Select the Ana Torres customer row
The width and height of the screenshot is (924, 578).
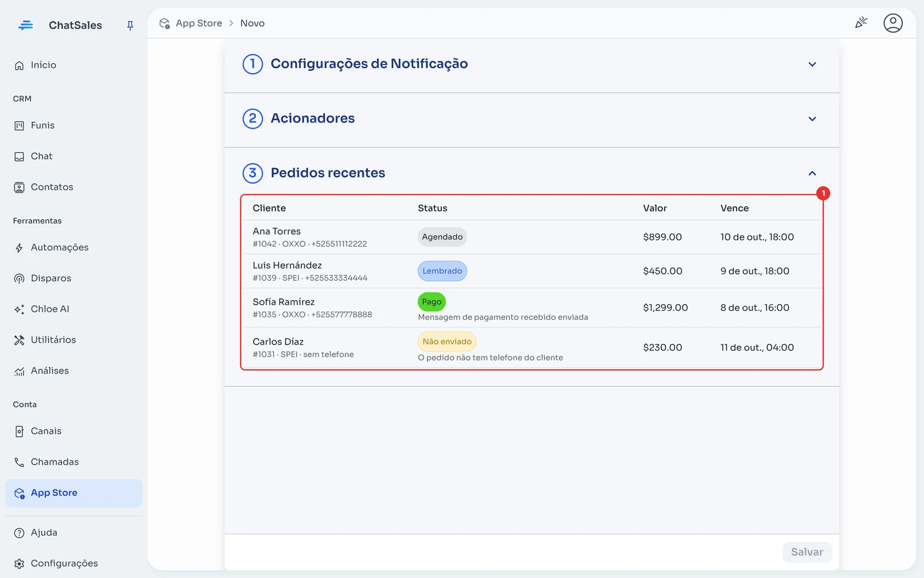(531, 237)
